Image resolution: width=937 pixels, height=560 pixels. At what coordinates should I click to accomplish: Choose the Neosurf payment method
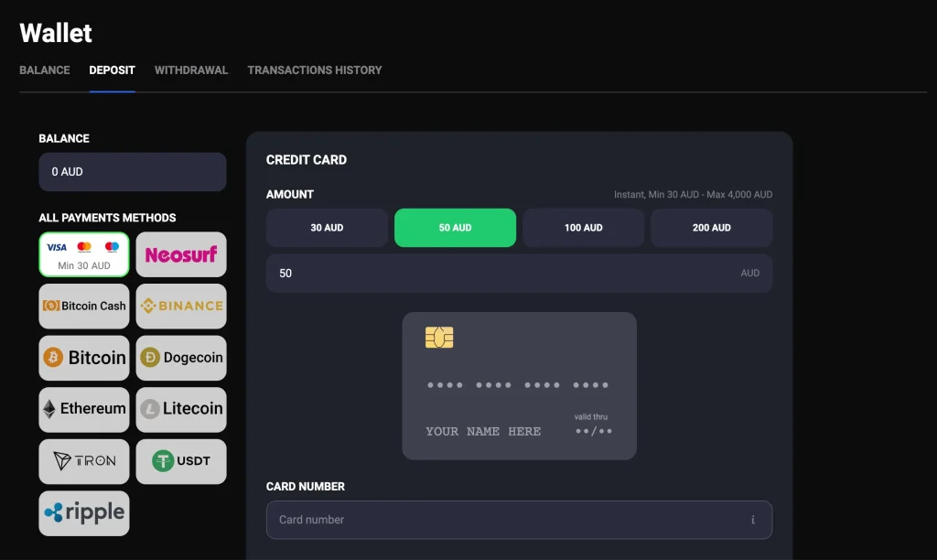[181, 254]
